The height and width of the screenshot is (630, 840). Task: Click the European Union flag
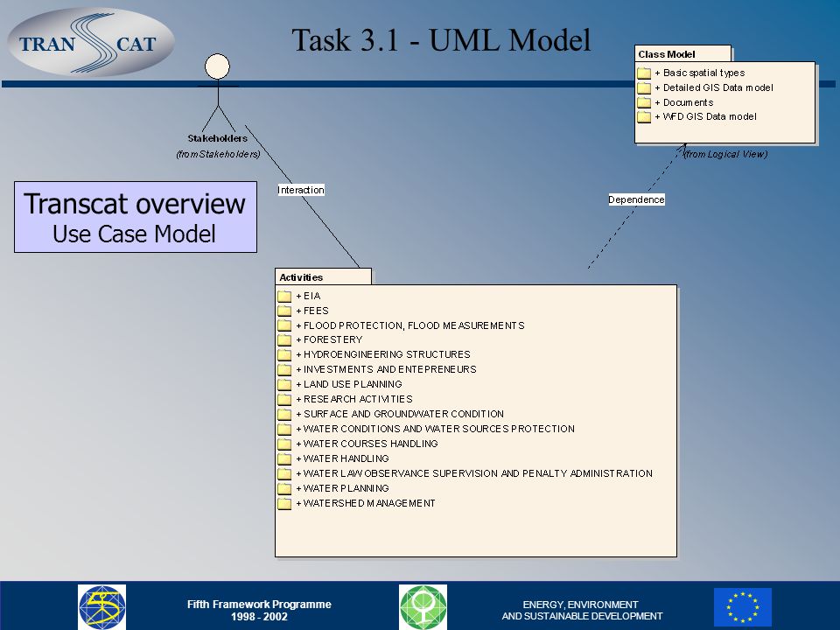pos(743,607)
